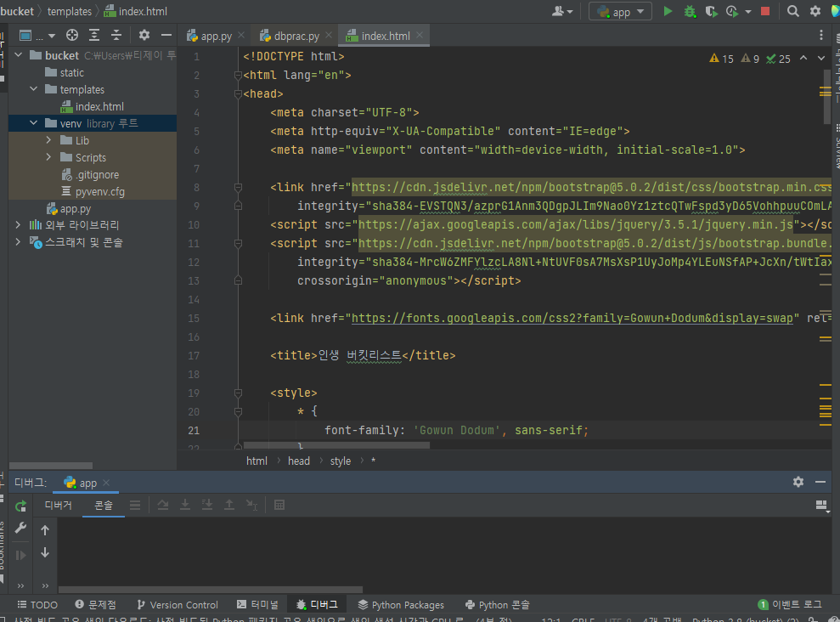This screenshot has height=622, width=840.
Task: Fold the style block at line 19
Action: click(238, 393)
